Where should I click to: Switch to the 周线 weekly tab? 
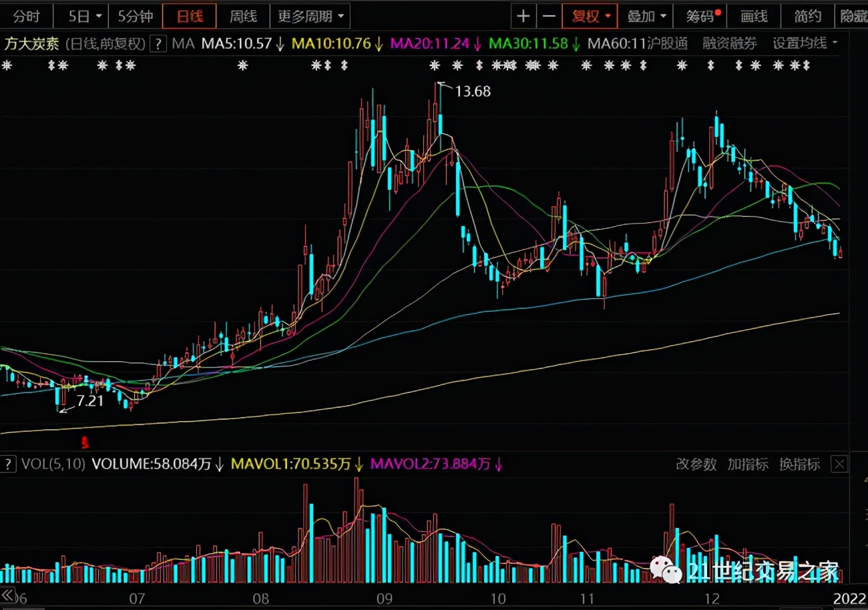243,16
